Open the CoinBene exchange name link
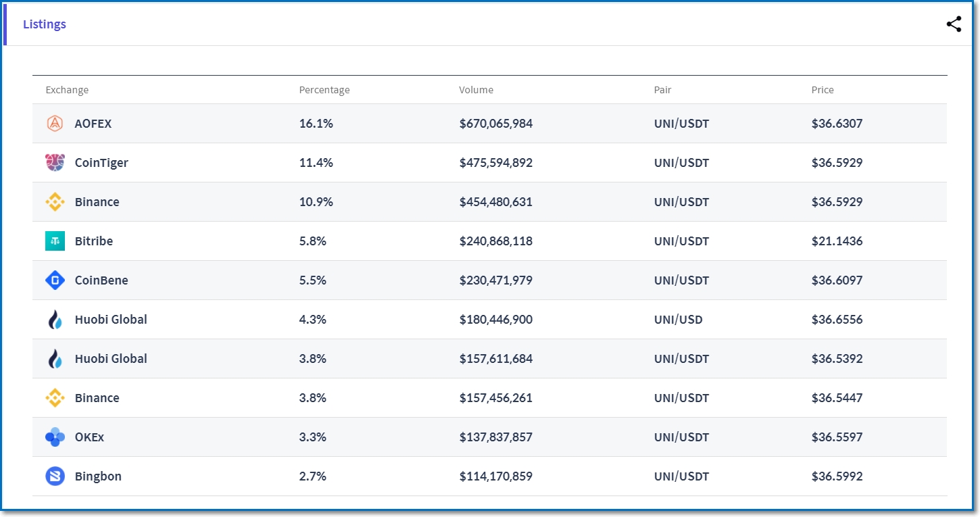980x517 pixels. [101, 280]
